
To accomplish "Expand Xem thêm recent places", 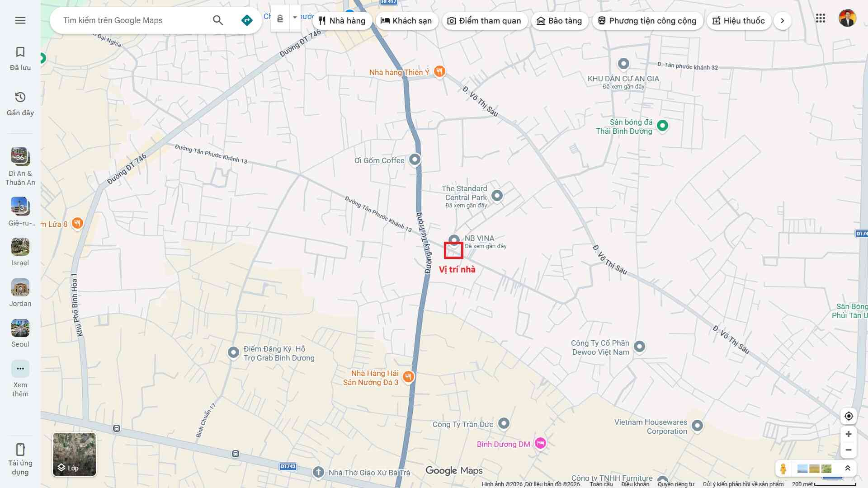I will [20, 380].
